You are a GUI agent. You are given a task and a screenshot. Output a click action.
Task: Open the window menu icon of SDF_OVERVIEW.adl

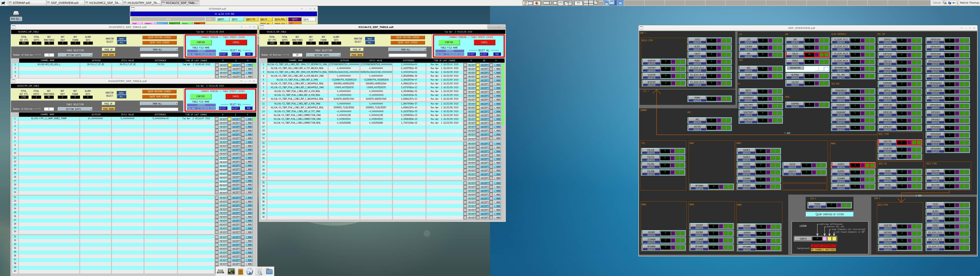(641, 28)
